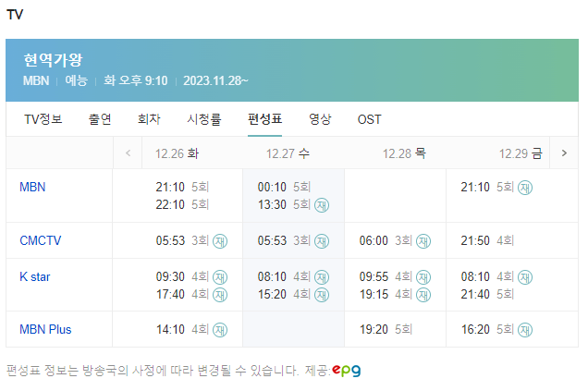588x391 pixels.
Task: Click rerun badge beside K star 19:15
Action: (423, 295)
